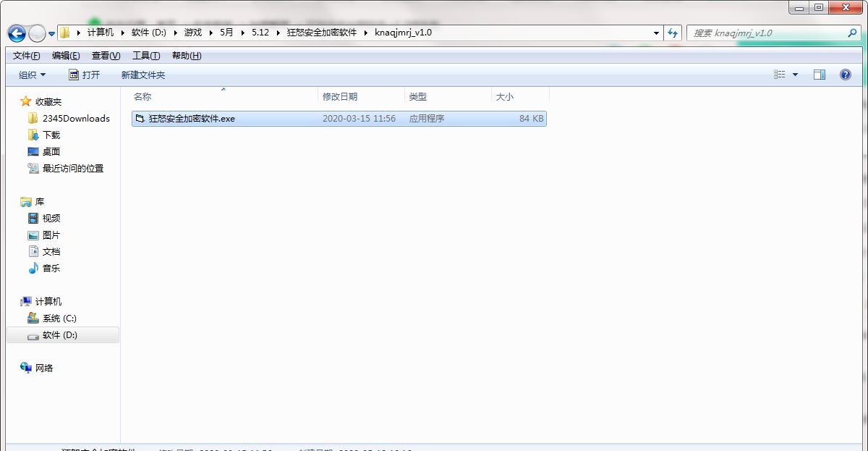Open the 桌面 (Desktop) sidebar icon
The height and width of the screenshot is (451, 868).
[33, 151]
